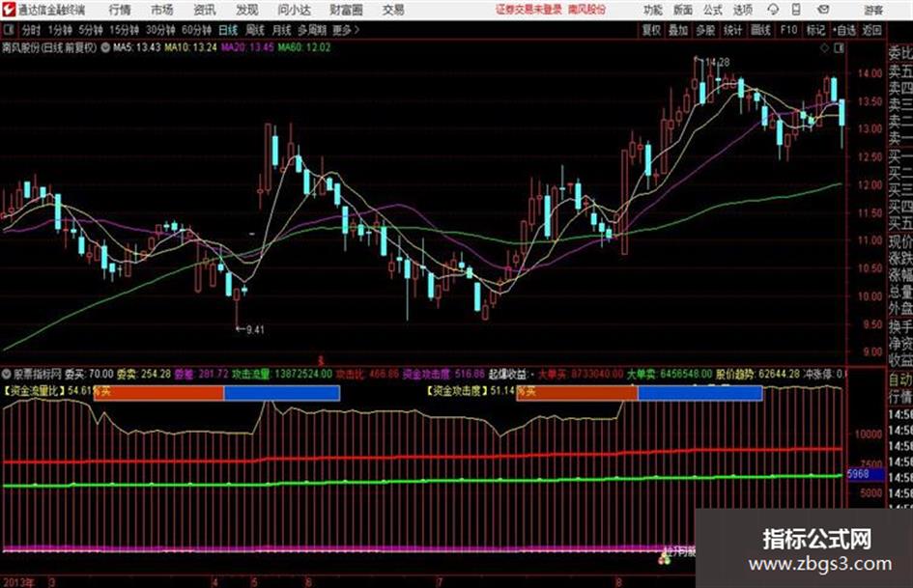Click the 14.28 high price marker

[717, 62]
